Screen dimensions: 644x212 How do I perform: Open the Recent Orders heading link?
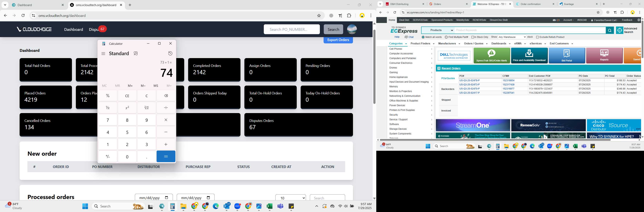pyautogui.click(x=451, y=68)
